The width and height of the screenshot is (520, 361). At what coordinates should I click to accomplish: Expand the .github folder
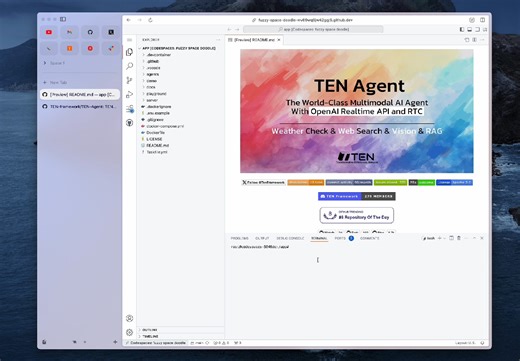[x=180, y=61]
